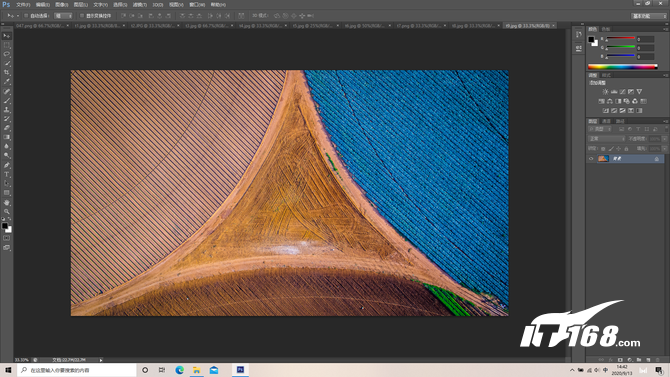
Task: Toggle Quick Mask mode in toolbox
Action: tap(6, 238)
